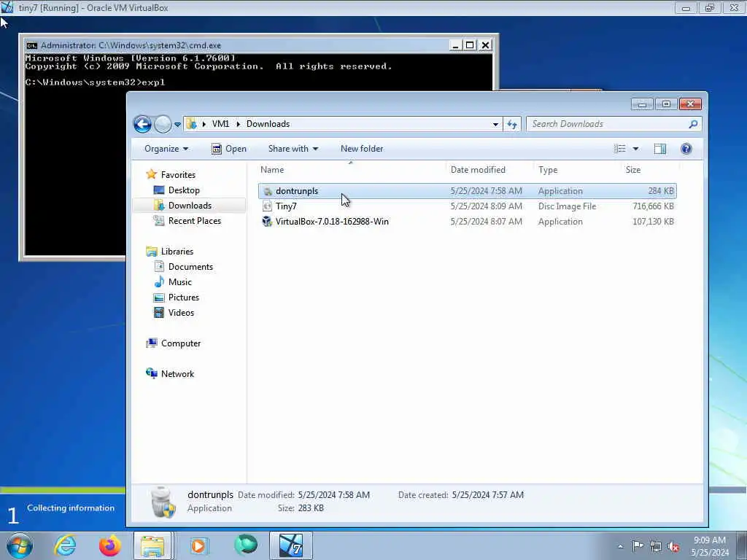Click the Tiny7 disc image icon

[x=267, y=206]
